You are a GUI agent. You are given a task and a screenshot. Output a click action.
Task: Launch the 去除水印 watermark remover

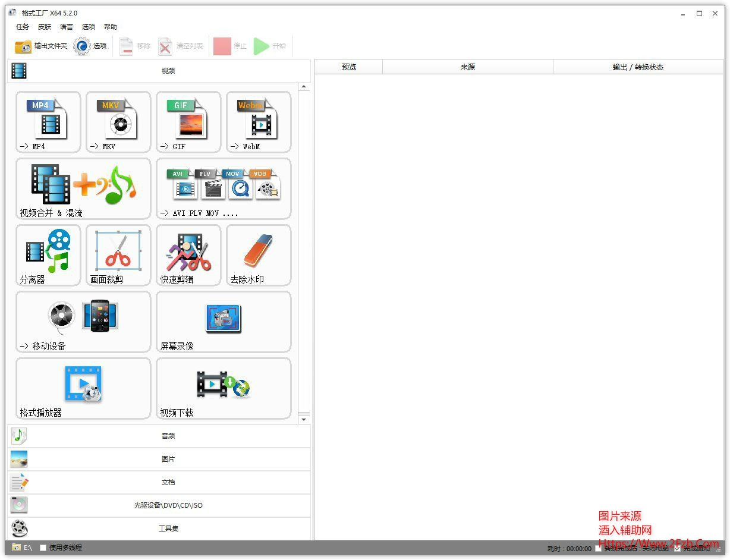(259, 255)
